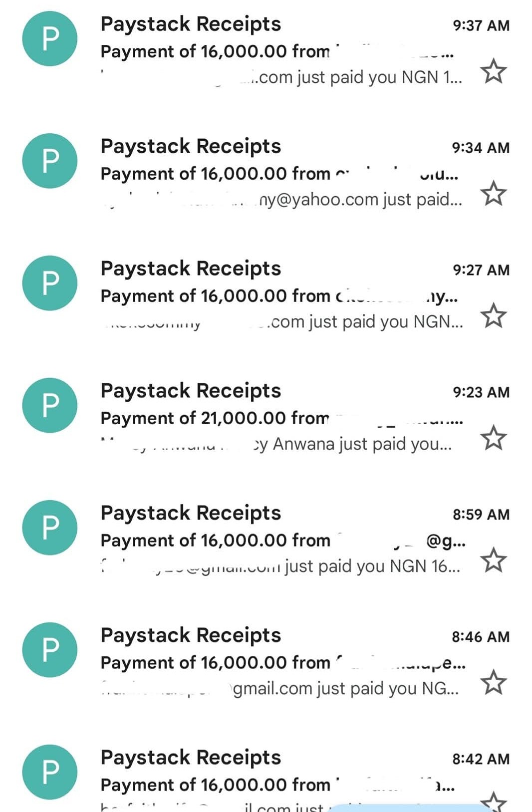Star the 9:23 AM Paystack email
Screen dimensions: 532x812
click(493, 438)
